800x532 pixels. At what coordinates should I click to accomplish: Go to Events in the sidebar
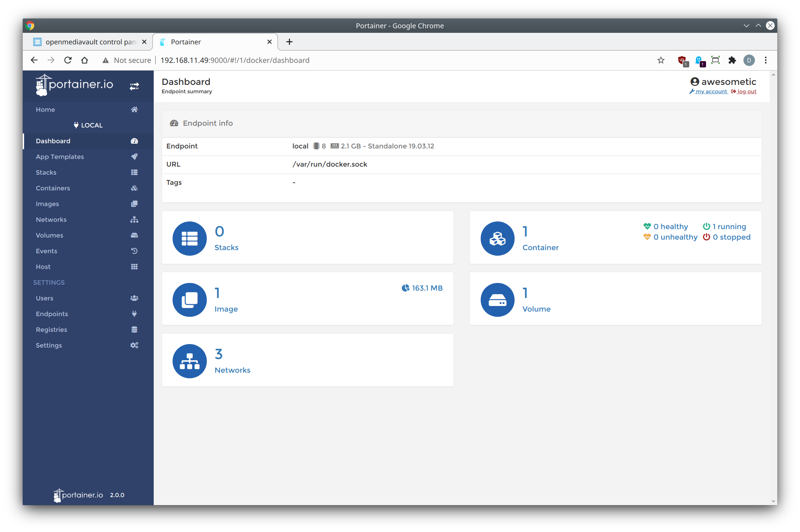(x=46, y=251)
